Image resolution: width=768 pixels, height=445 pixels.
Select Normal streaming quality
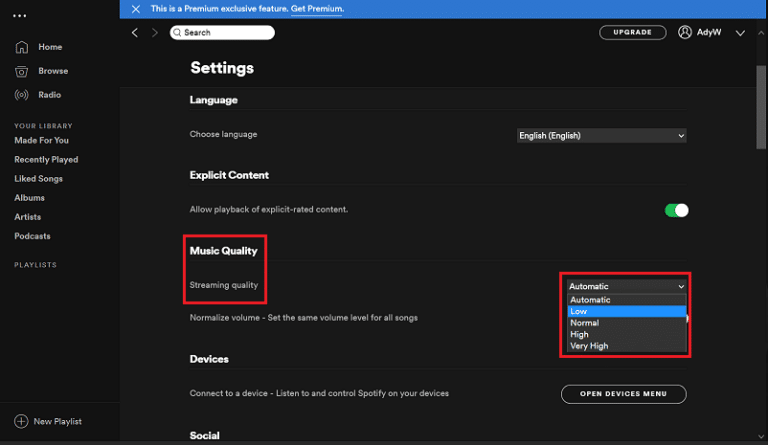[626, 323]
